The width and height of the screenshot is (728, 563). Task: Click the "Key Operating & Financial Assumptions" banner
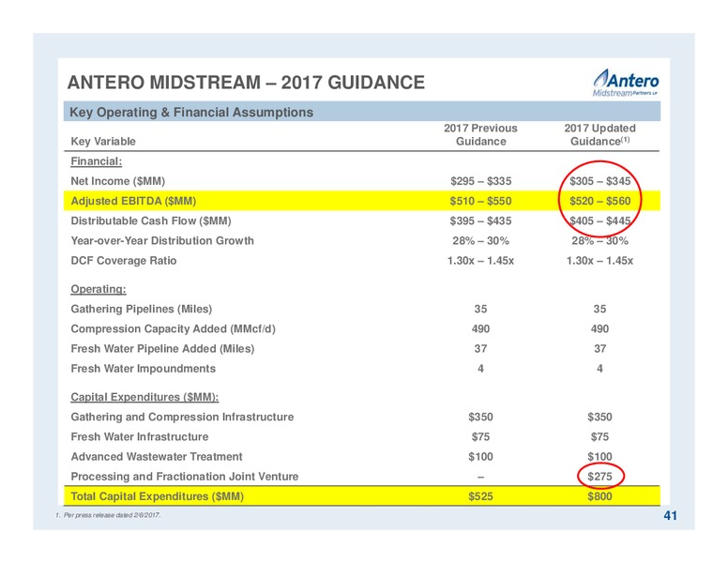(x=362, y=112)
